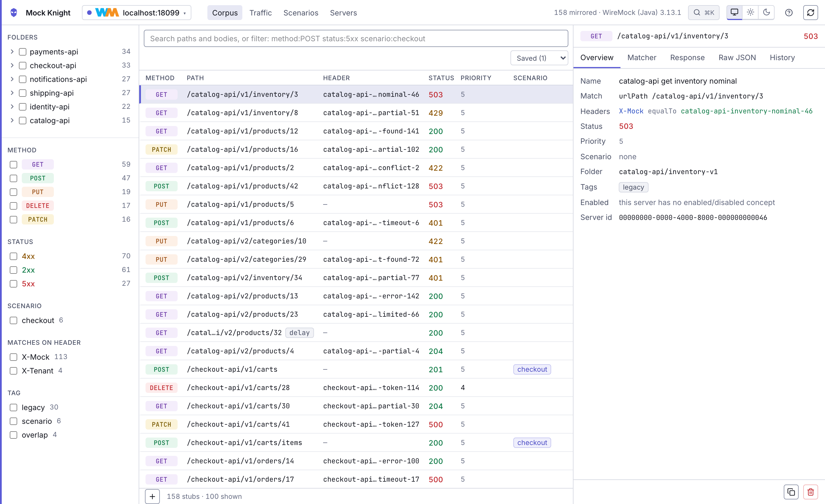The height and width of the screenshot is (504, 825).
Task: Open the Corpus tab
Action: (x=225, y=13)
